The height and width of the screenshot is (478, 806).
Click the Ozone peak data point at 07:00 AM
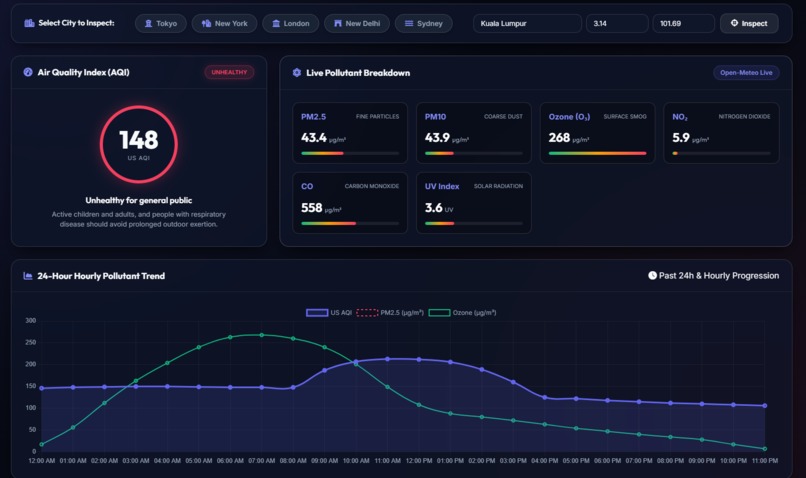pyautogui.click(x=262, y=335)
